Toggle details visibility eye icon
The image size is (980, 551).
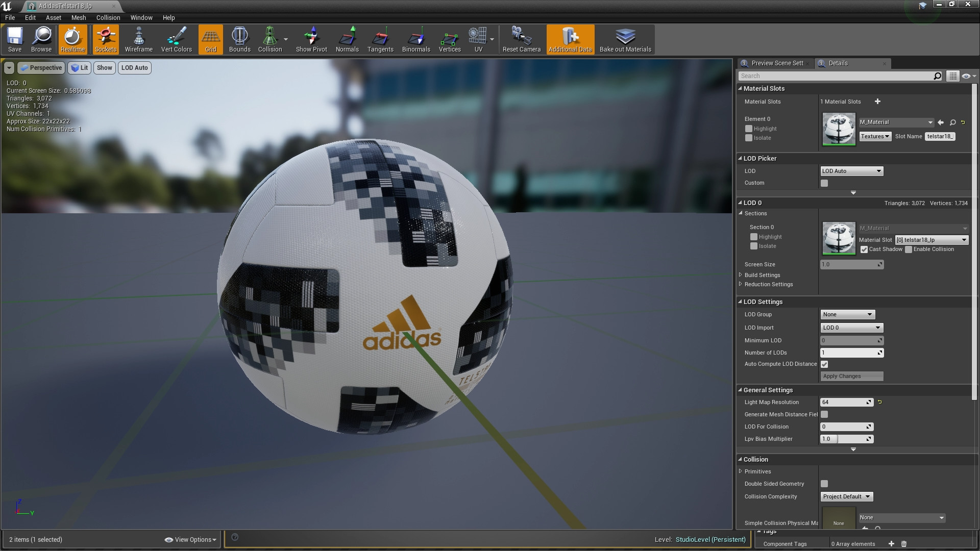coord(968,76)
